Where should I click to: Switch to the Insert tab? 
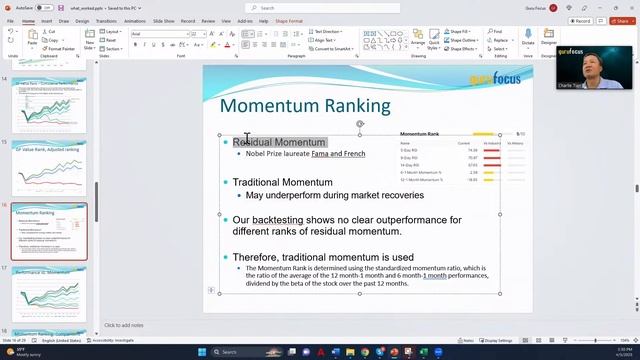tap(47, 21)
